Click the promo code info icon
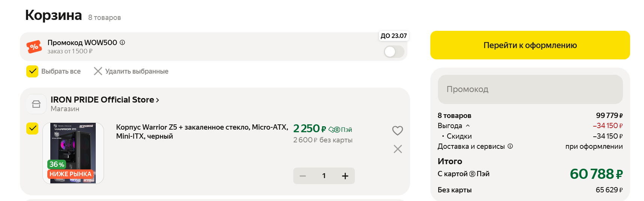The image size is (644, 201). [122, 42]
